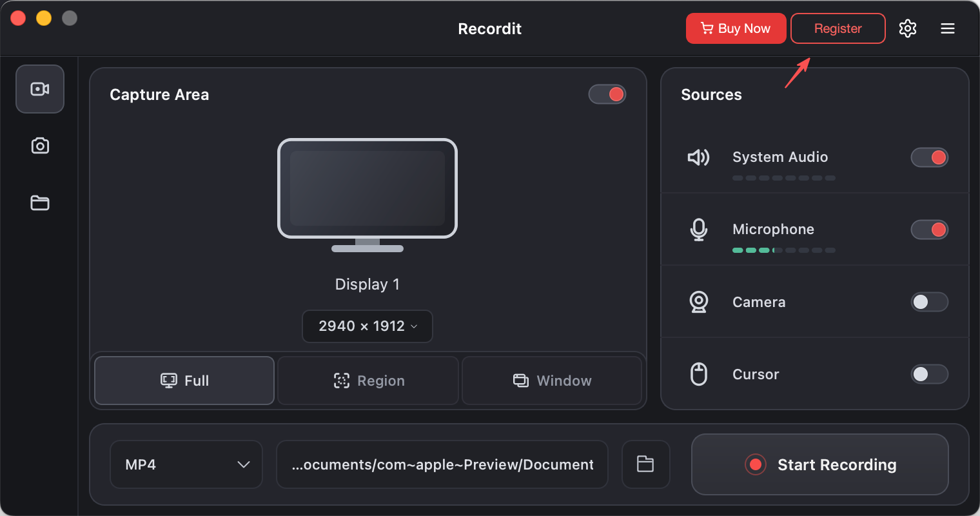Click the Camera webcam icon

(x=699, y=302)
